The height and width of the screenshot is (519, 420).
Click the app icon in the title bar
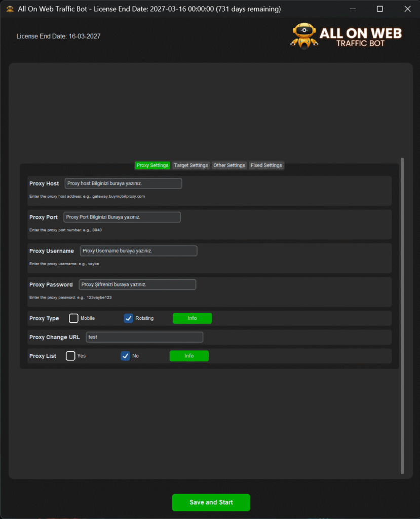point(10,9)
